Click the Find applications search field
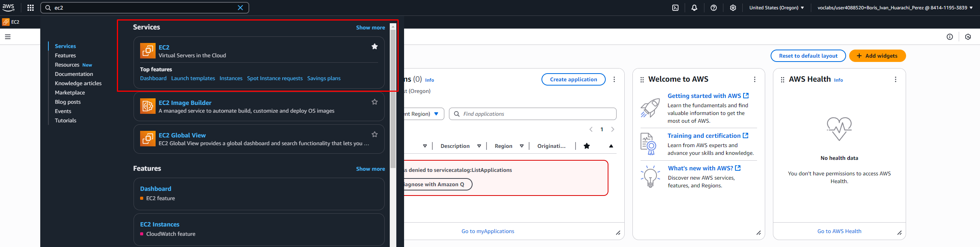The image size is (980, 247). [533, 114]
